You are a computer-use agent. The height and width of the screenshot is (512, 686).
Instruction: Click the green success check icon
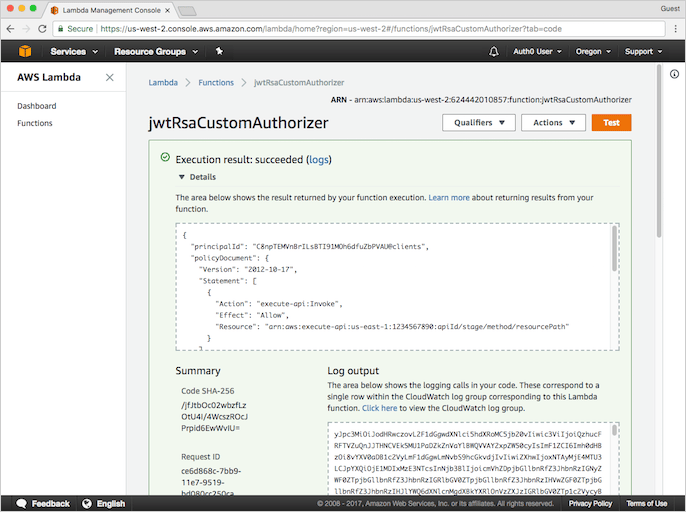click(165, 157)
